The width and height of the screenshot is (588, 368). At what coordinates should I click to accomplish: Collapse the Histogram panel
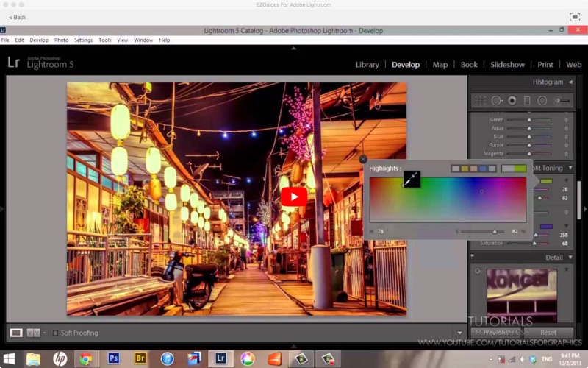[x=570, y=82]
